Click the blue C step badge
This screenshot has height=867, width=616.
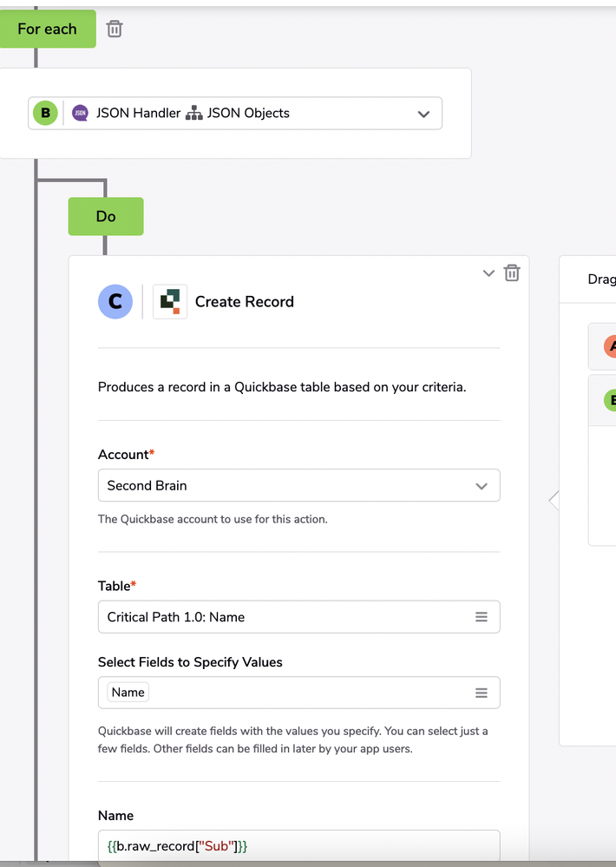[115, 301]
